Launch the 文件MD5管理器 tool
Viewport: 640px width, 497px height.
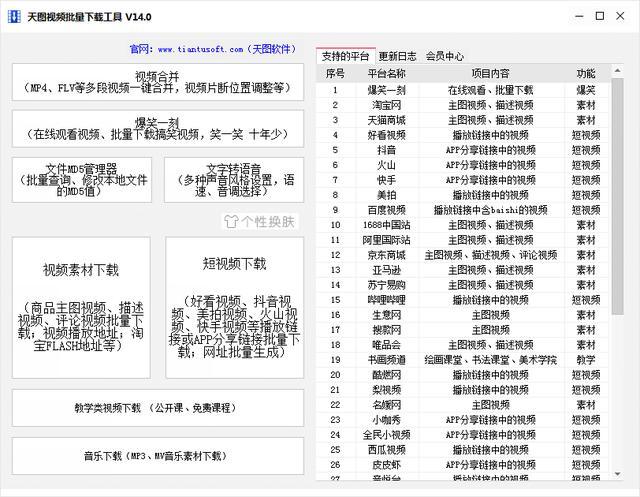pos(82,180)
